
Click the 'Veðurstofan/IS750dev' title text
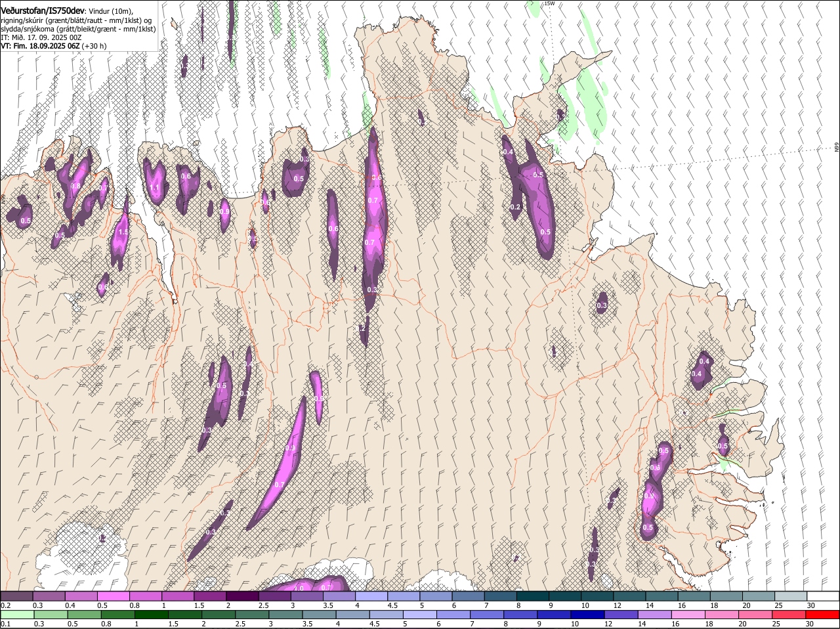43,11
